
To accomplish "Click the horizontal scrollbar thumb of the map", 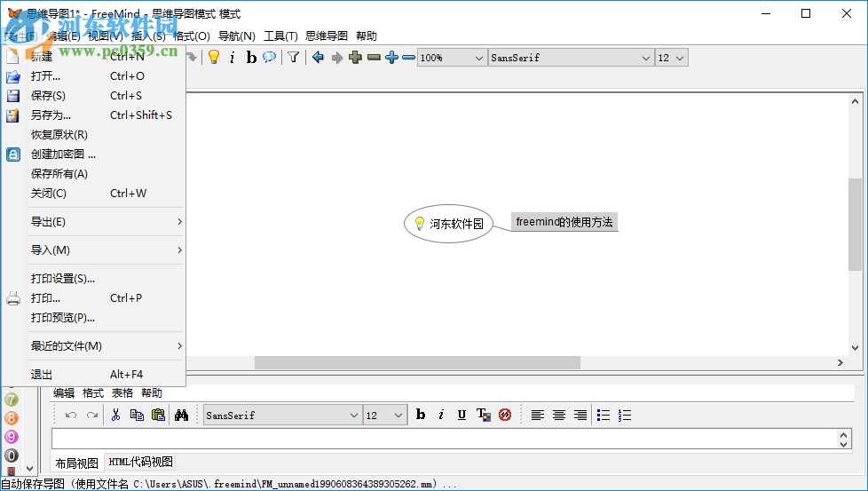I will coord(417,362).
